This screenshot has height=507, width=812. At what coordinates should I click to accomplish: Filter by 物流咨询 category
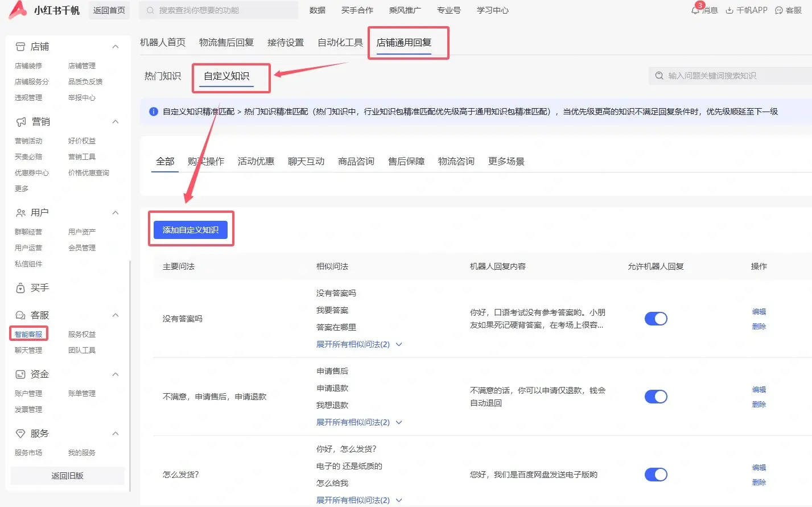pos(456,162)
